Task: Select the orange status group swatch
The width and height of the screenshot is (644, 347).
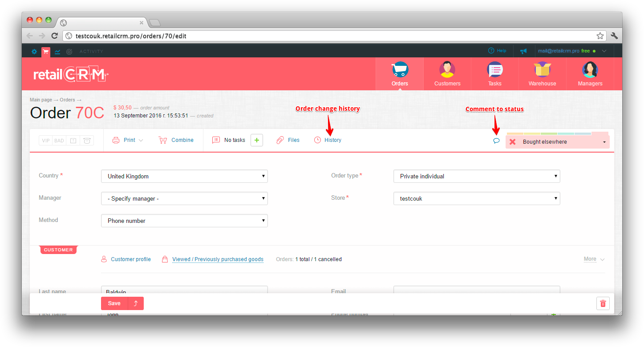Action: pos(515,133)
